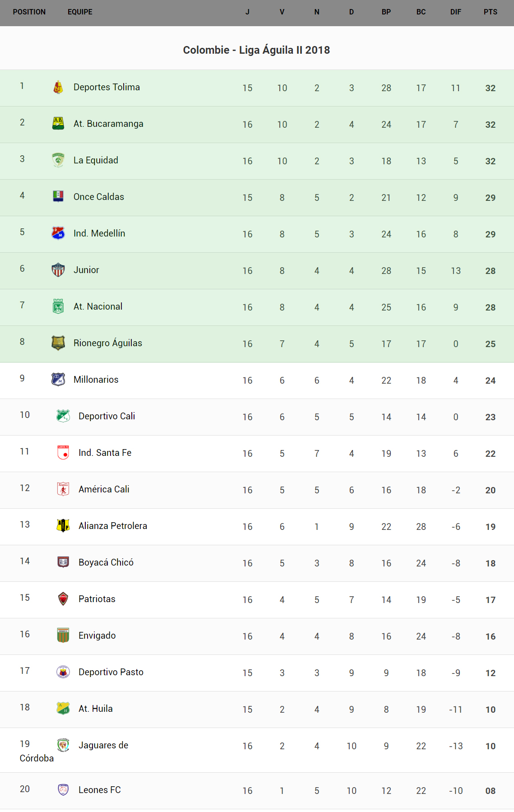The height and width of the screenshot is (812, 514).
Task: Click the Junior team shield icon
Action: click(58, 269)
